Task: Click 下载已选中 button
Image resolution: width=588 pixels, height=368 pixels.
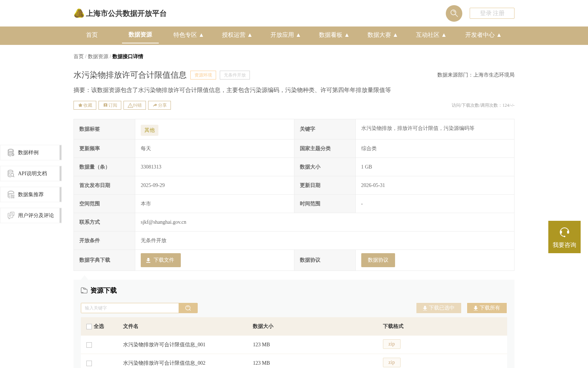Action: [x=439, y=308]
